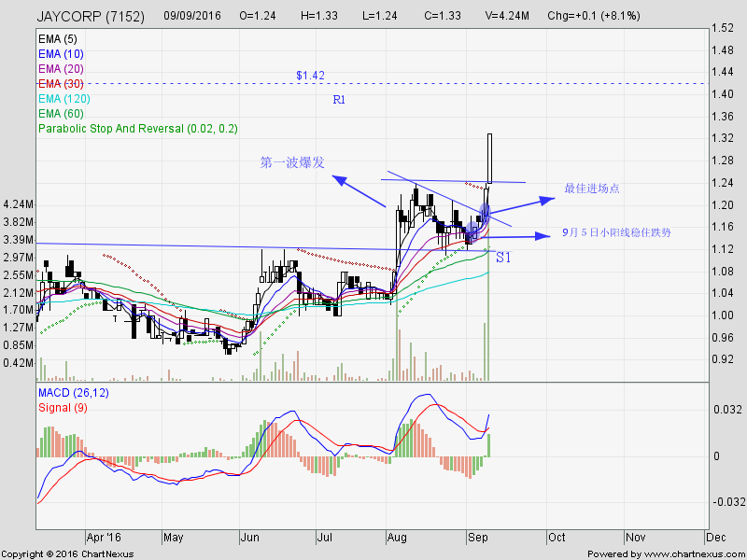Select the EMA (30) legend entry

pyautogui.click(x=61, y=84)
